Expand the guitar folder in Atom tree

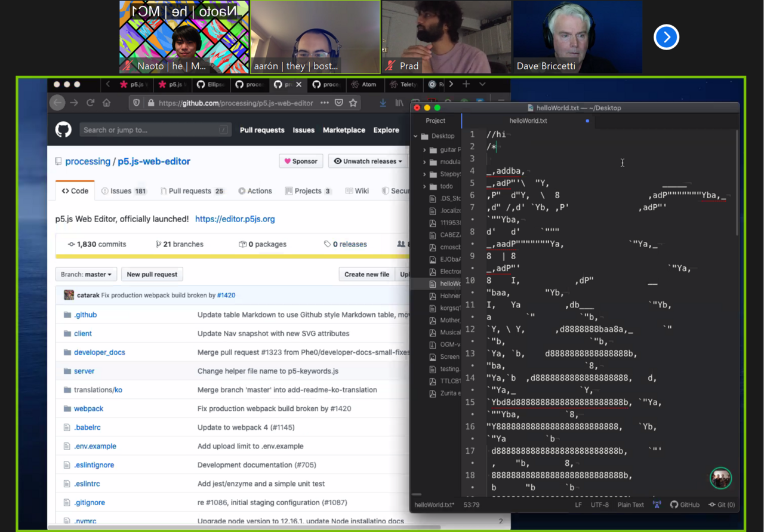pos(424,150)
